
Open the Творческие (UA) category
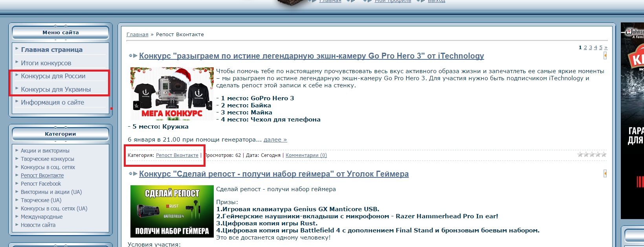pos(41,200)
